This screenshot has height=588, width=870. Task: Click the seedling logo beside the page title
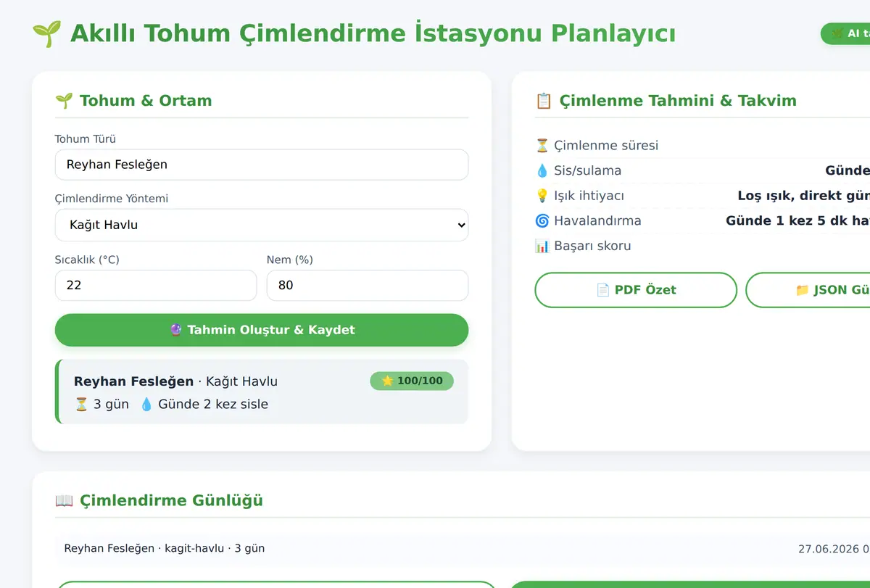(46, 34)
